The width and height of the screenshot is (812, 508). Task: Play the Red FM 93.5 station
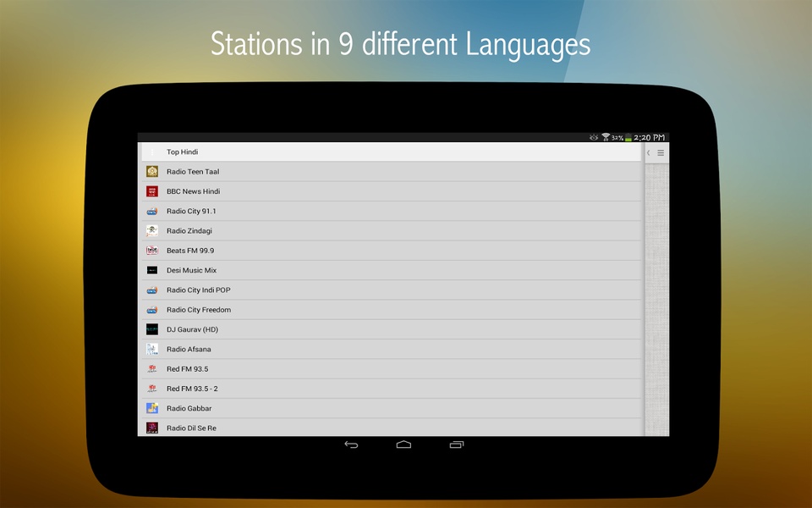coord(392,368)
